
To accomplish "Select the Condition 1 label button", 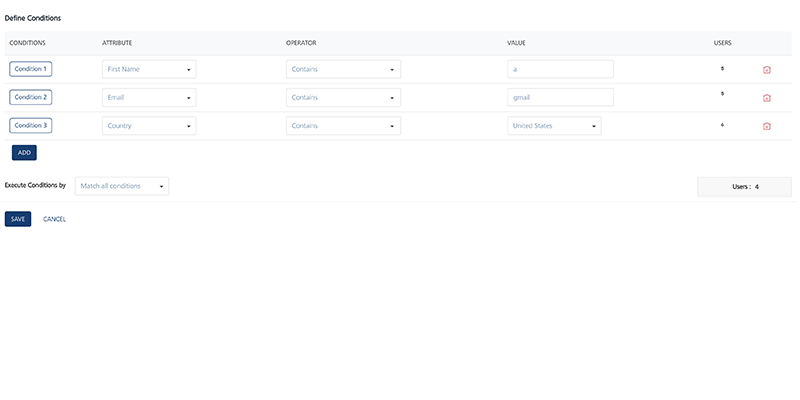I will [31, 69].
